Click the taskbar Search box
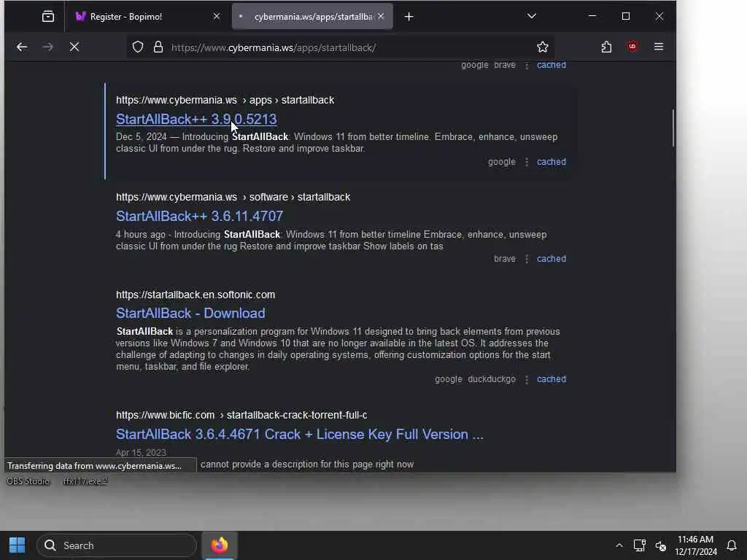Image resolution: width=747 pixels, height=560 pixels. (117, 545)
